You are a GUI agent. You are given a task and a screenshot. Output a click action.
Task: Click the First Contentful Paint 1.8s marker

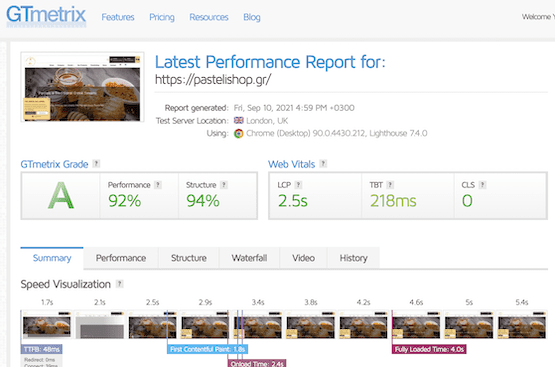click(x=207, y=349)
